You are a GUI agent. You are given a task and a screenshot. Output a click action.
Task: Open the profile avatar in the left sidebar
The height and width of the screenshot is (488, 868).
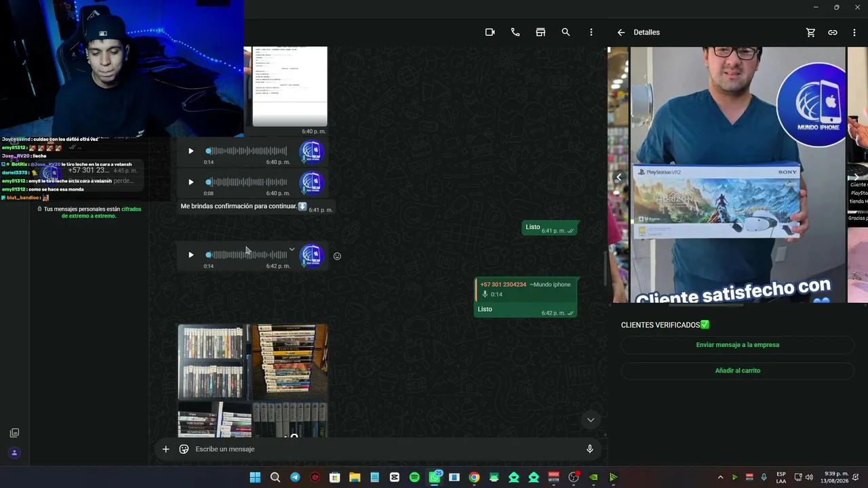pyautogui.click(x=14, y=453)
